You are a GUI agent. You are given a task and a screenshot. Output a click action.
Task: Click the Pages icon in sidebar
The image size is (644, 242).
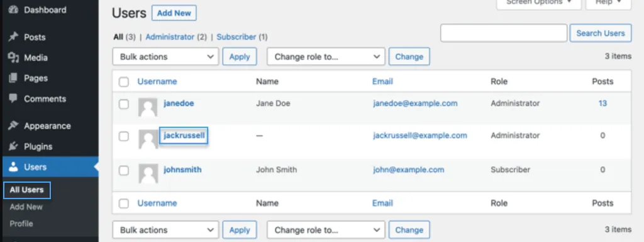tap(14, 78)
